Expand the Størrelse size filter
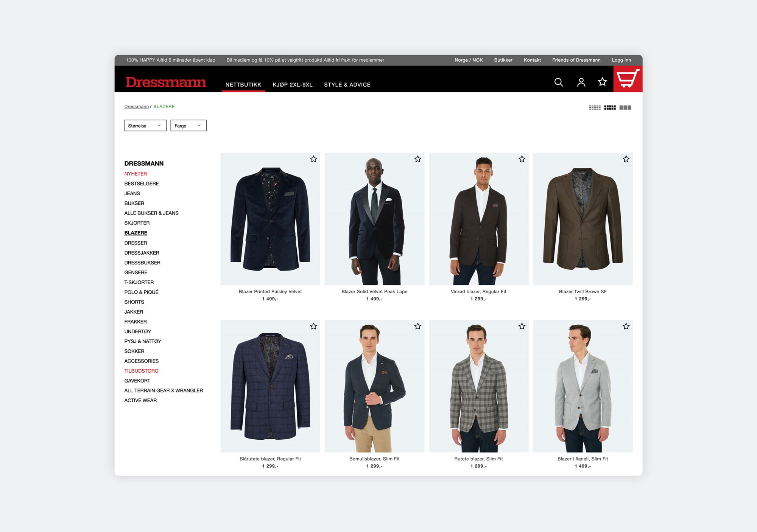The height and width of the screenshot is (532, 757). tap(145, 126)
